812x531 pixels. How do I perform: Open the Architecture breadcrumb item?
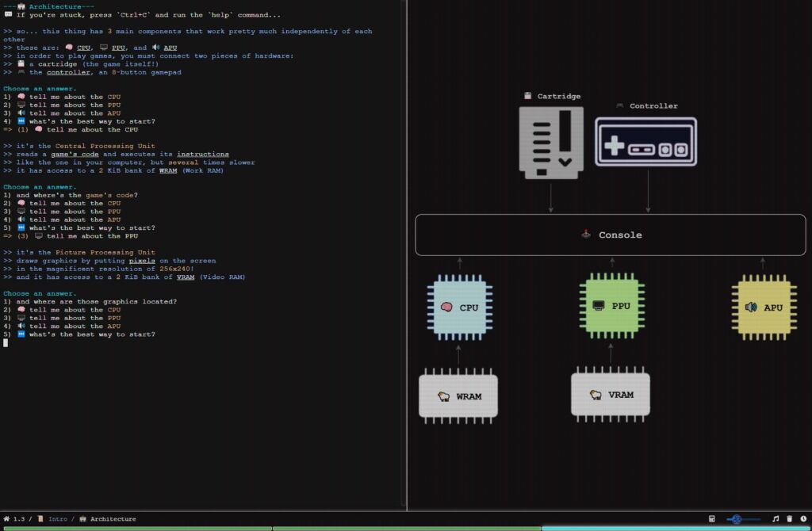tap(113, 519)
